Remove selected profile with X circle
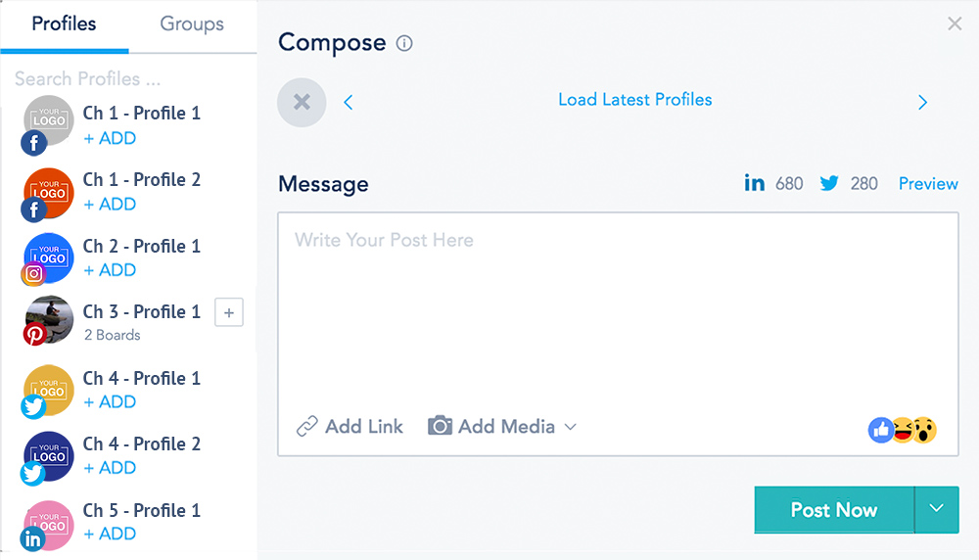979x560 pixels. coord(302,102)
